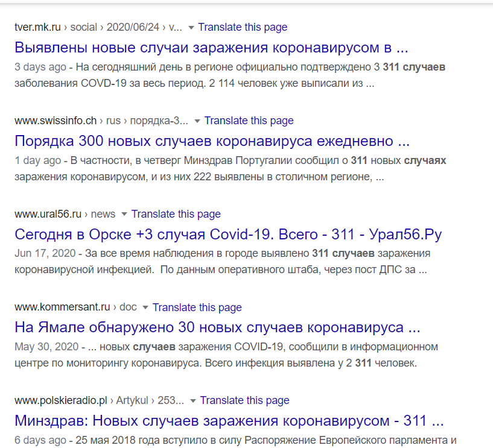Expand the dropdown arrow next to swissinfo.ch URL

pos(197,121)
